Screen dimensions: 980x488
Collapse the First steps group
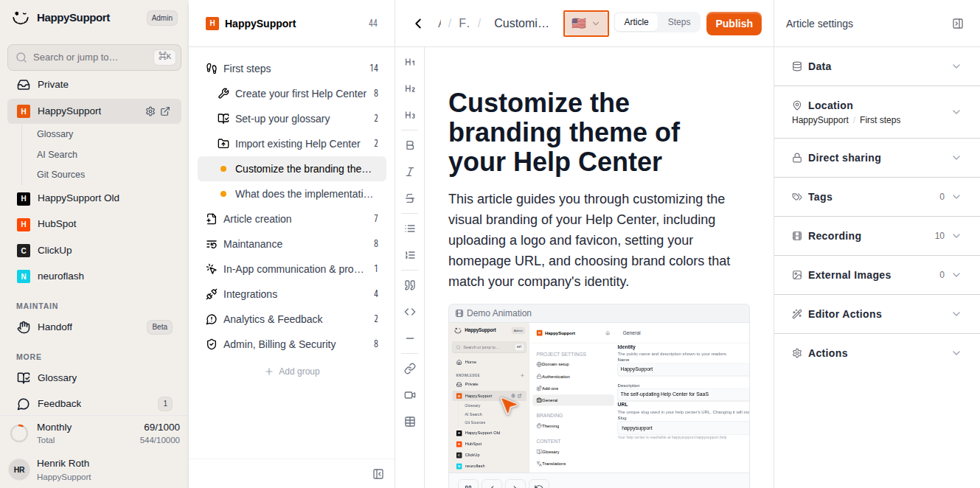[292, 69]
